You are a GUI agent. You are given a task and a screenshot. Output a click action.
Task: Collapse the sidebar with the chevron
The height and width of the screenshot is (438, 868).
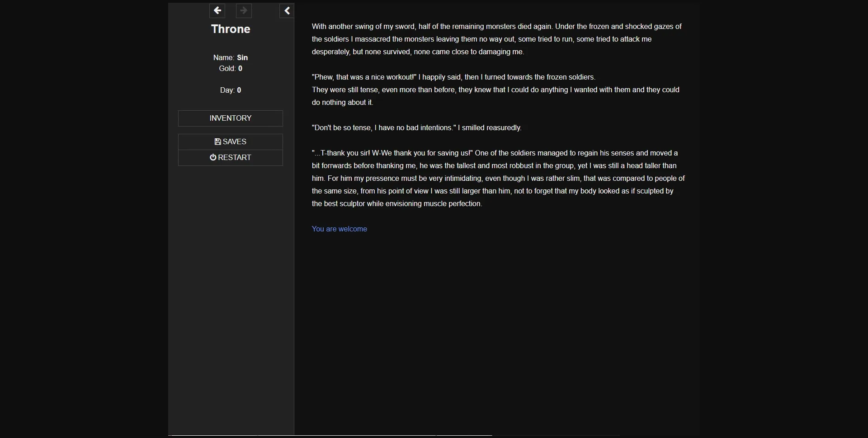[287, 11]
